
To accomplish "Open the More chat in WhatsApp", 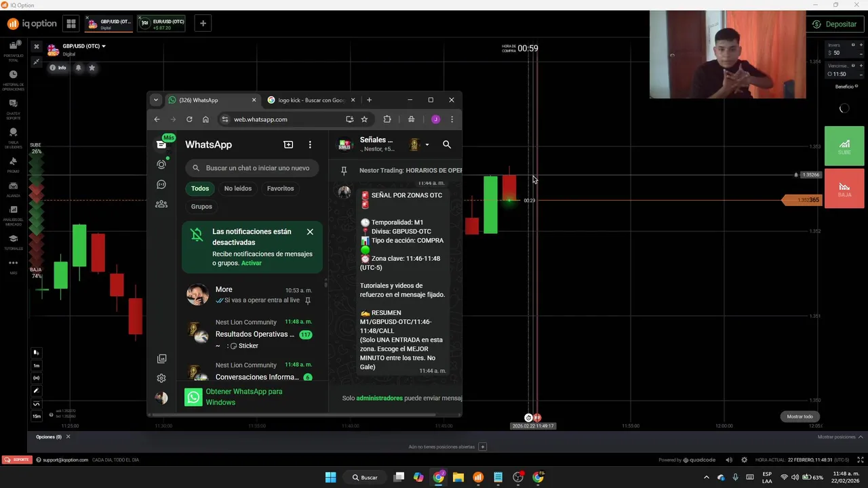I will [251, 295].
